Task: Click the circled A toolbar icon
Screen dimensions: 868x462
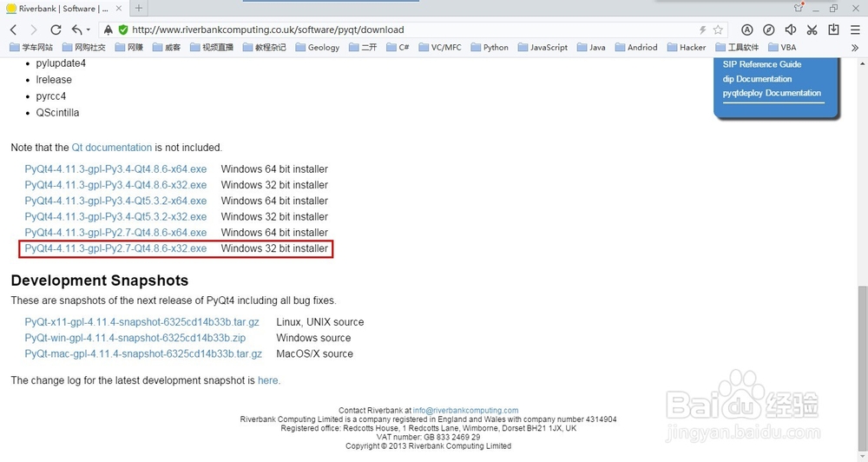Action: [746, 30]
